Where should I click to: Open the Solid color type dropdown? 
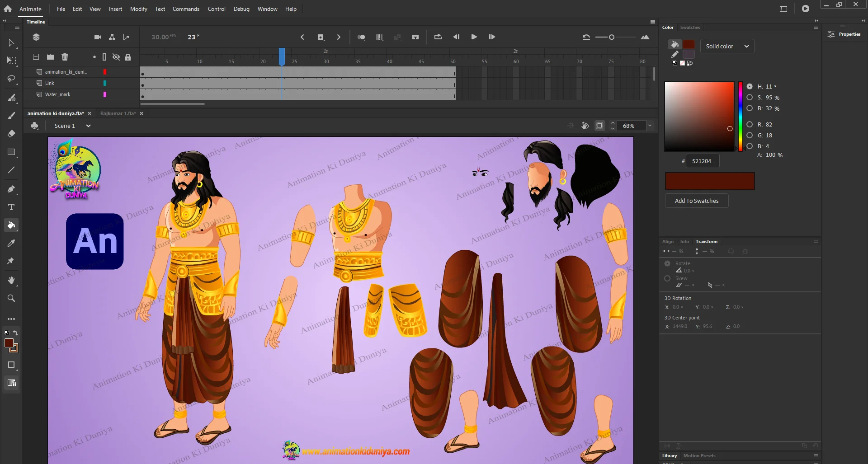727,46
